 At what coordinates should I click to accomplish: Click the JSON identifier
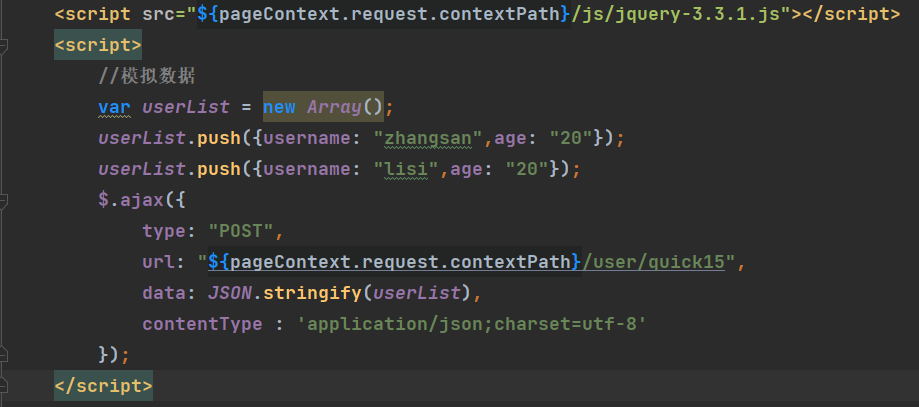tap(230, 293)
